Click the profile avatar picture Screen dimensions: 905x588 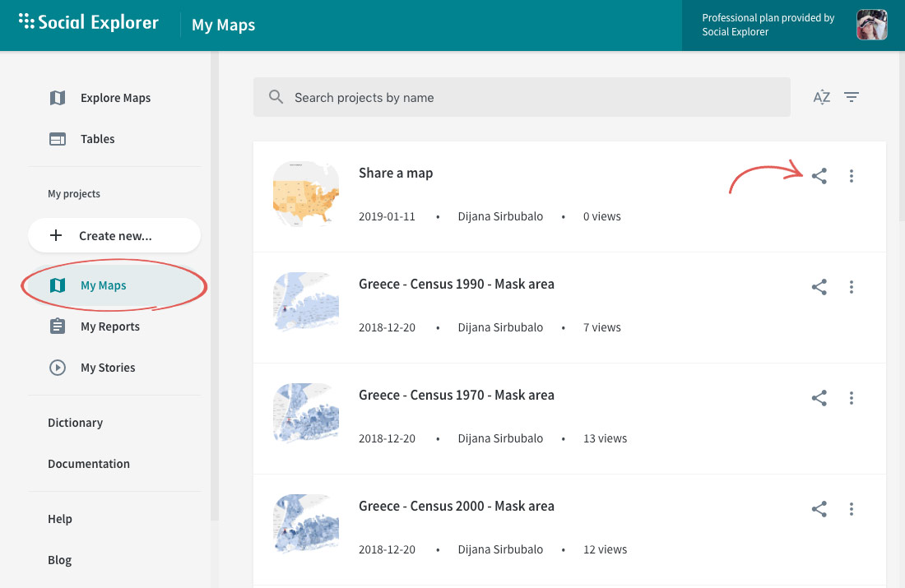pyautogui.click(x=871, y=25)
